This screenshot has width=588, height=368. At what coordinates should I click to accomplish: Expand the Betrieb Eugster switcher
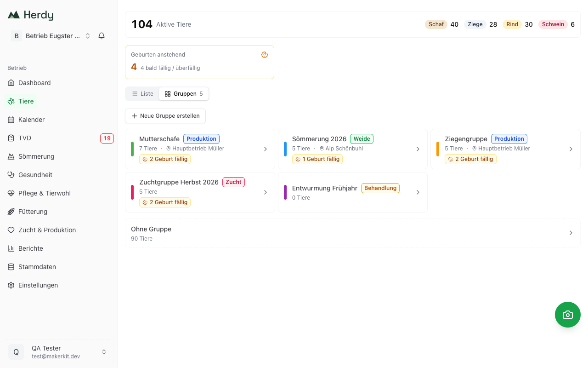(x=51, y=36)
